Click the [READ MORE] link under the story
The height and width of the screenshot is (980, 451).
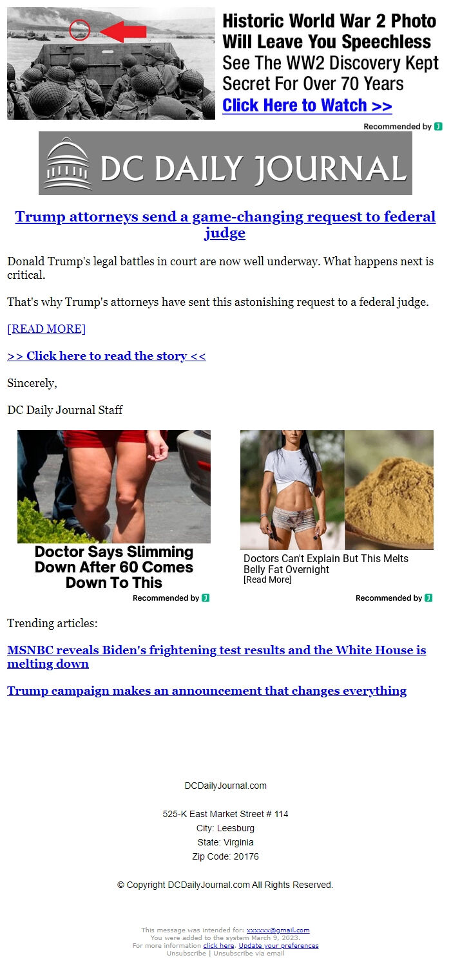(46, 329)
